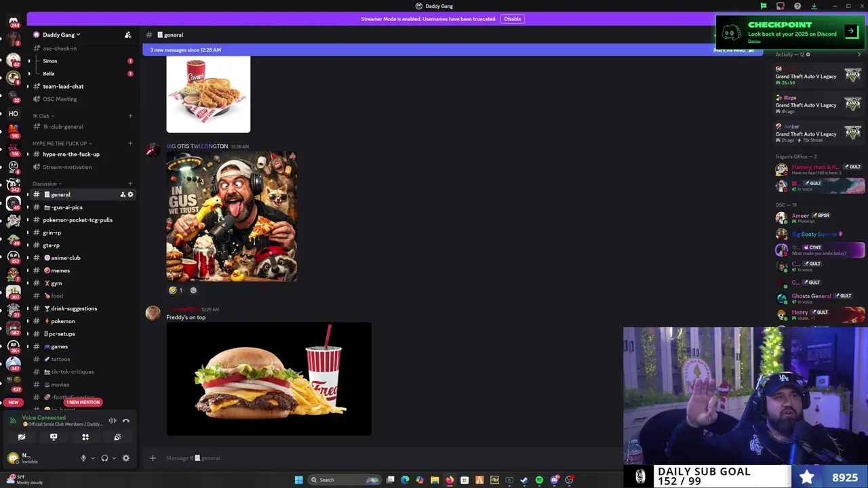
Task: Expand Activity section arrow in member list
Action: pyautogui.click(x=859, y=54)
